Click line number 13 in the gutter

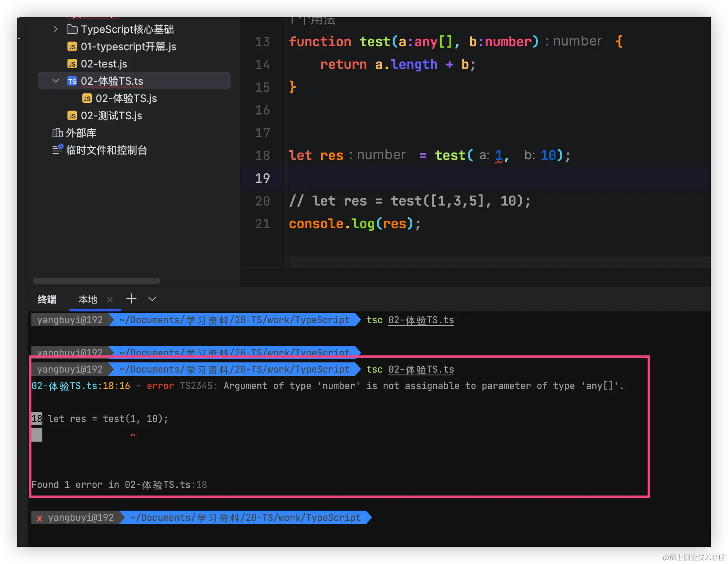(x=262, y=42)
